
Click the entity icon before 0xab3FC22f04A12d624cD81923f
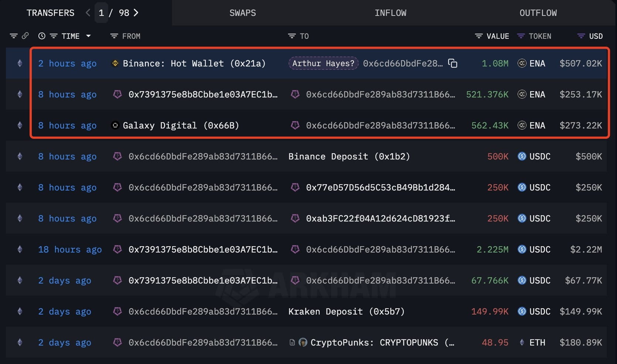point(295,219)
